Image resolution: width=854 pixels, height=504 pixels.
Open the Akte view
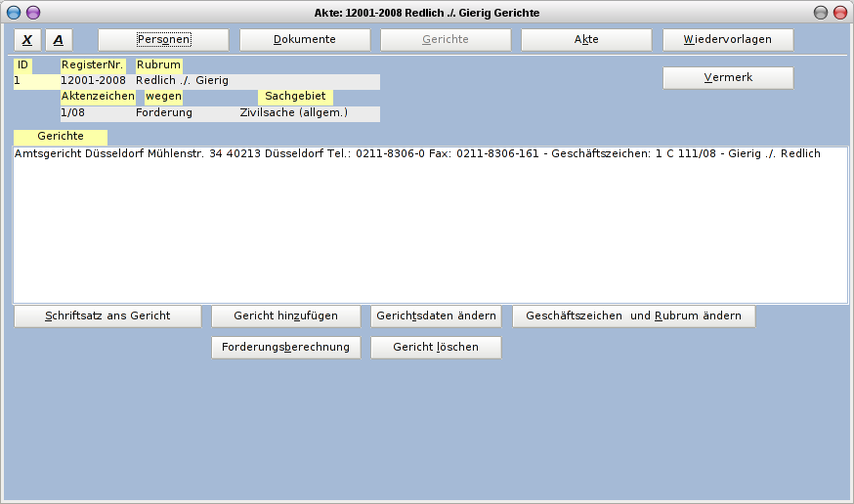click(586, 40)
